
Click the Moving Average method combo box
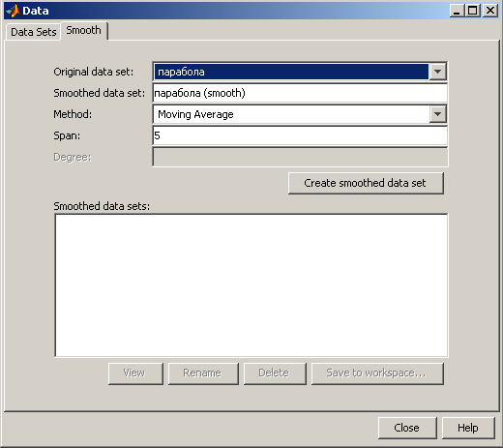pyautogui.click(x=300, y=114)
